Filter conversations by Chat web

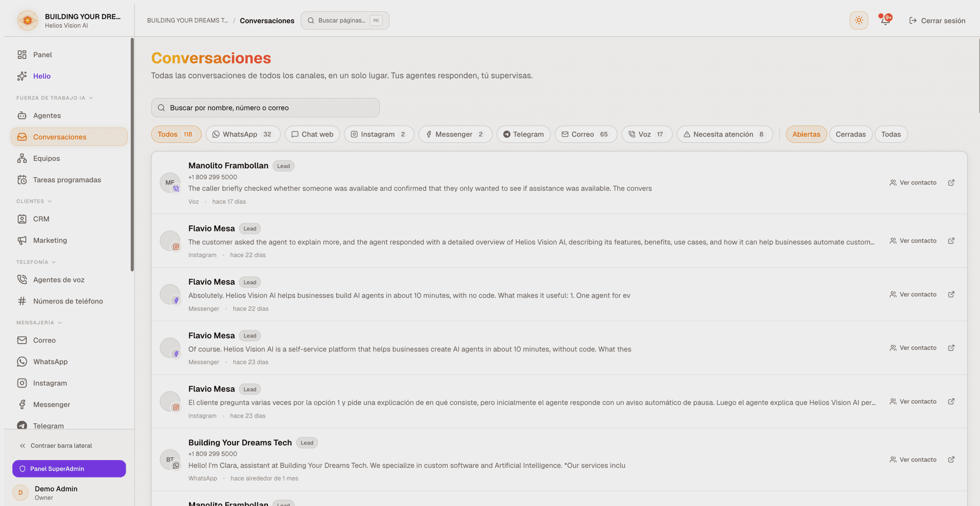click(312, 134)
